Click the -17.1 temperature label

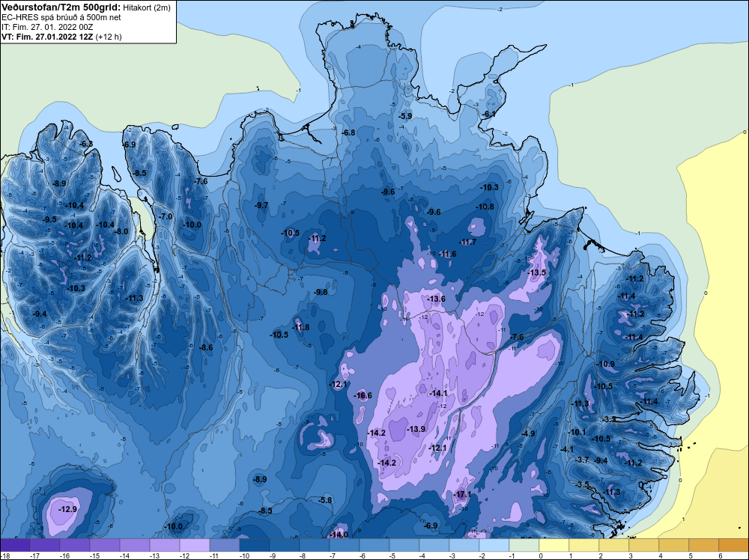click(463, 495)
